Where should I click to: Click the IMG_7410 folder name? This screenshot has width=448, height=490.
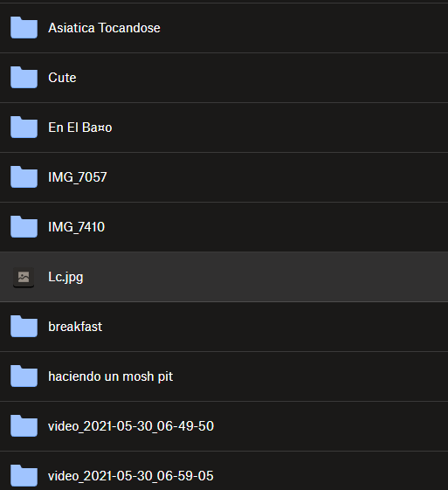tap(77, 227)
